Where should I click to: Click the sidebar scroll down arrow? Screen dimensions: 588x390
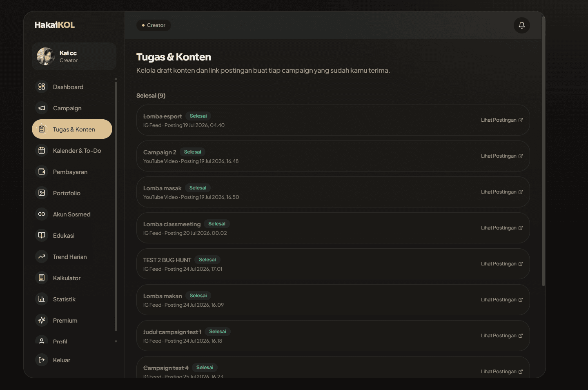116,341
